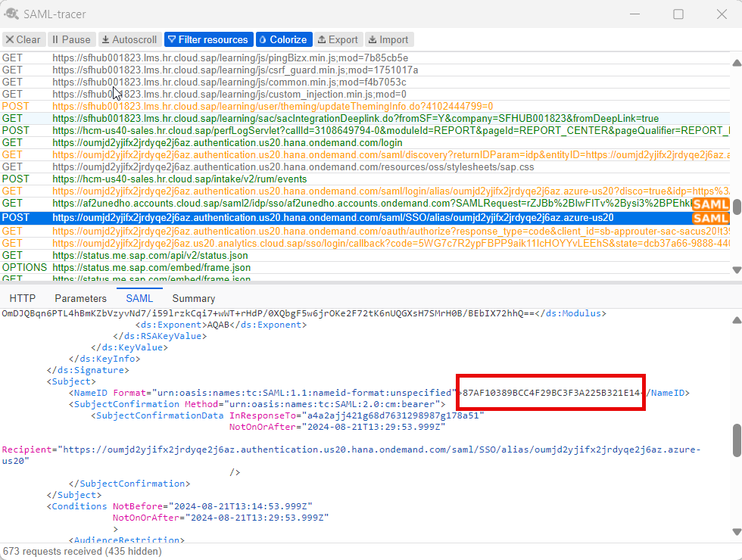Select the oauth/authorize GET request
The width and height of the screenshot is (742, 560).
point(364,232)
